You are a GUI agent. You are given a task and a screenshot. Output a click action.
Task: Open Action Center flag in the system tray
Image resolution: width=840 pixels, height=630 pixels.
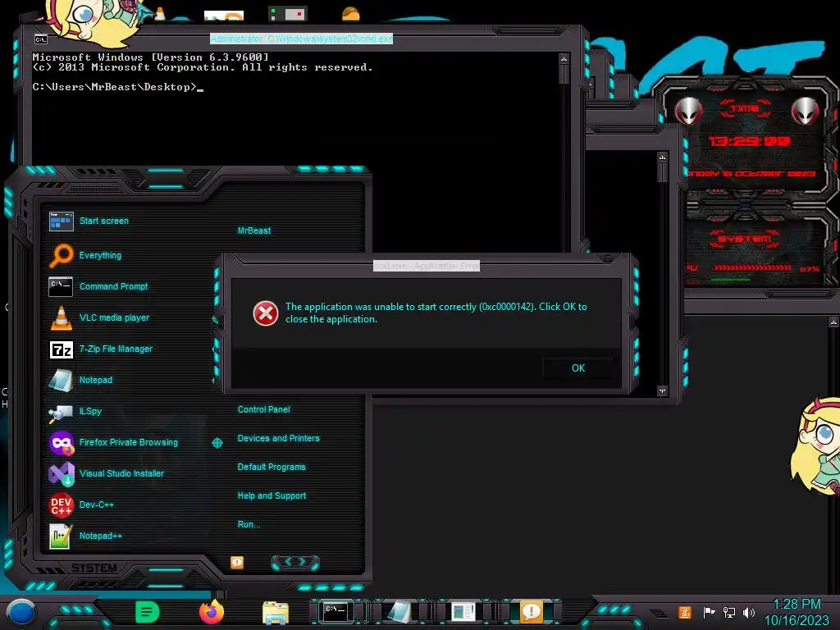[709, 612]
